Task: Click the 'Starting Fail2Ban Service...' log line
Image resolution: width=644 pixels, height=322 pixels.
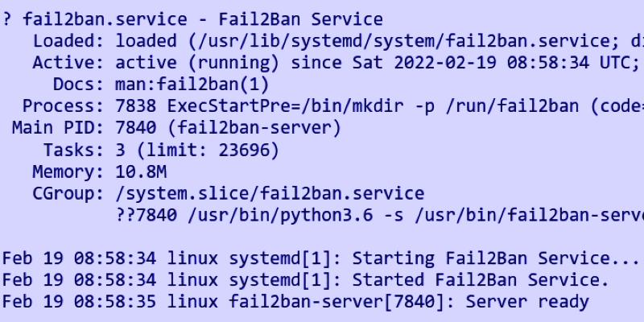Action: (x=496, y=258)
